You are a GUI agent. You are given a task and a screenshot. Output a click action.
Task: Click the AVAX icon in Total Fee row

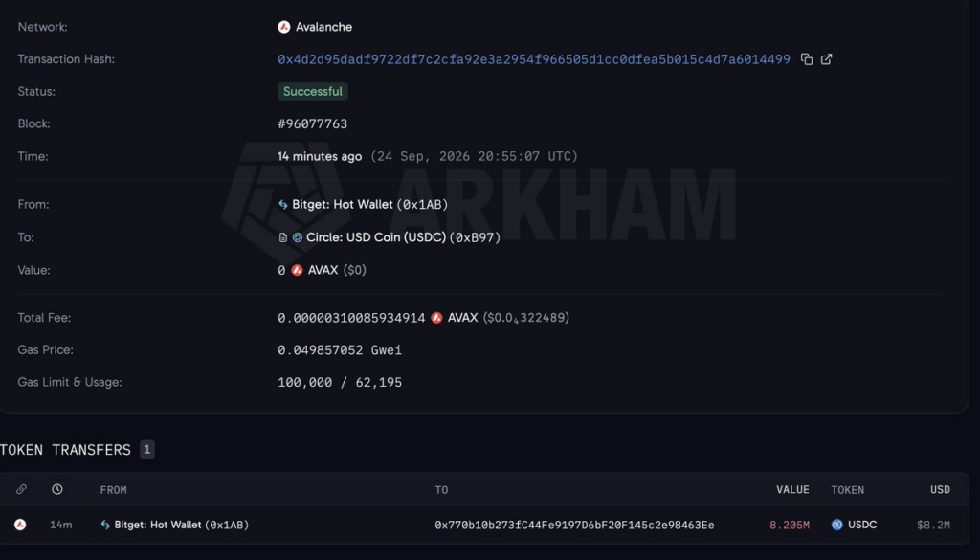coord(436,318)
